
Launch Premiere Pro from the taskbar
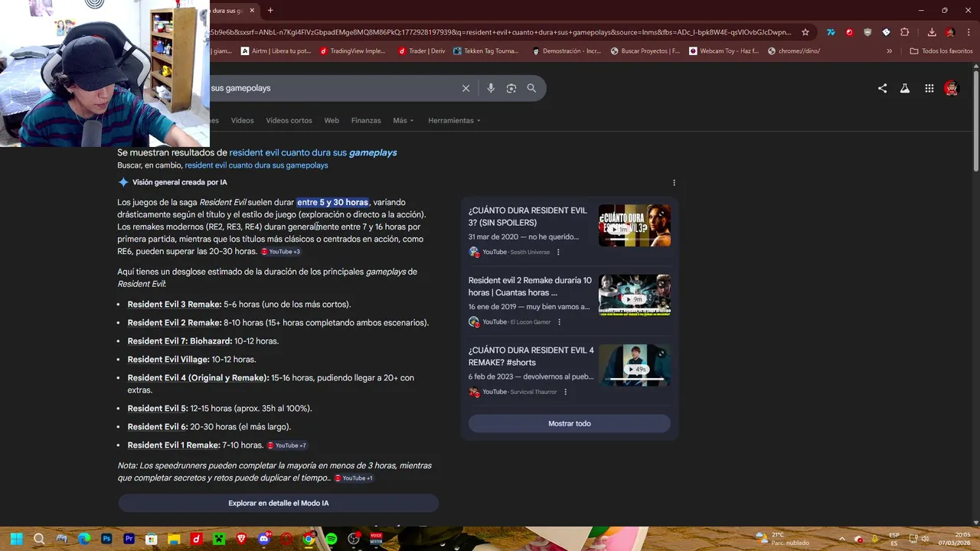tap(129, 539)
